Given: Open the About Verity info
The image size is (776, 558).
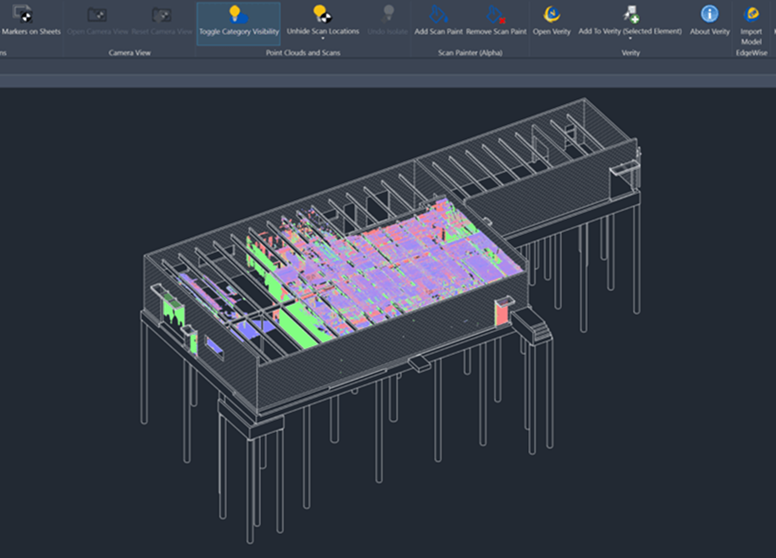Looking at the screenshot, I should (710, 21).
